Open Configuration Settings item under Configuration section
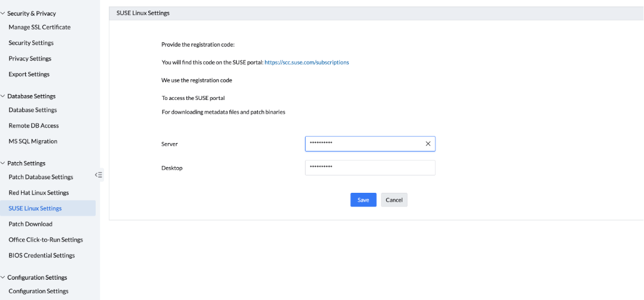Image resolution: width=644 pixels, height=300 pixels. point(39,291)
